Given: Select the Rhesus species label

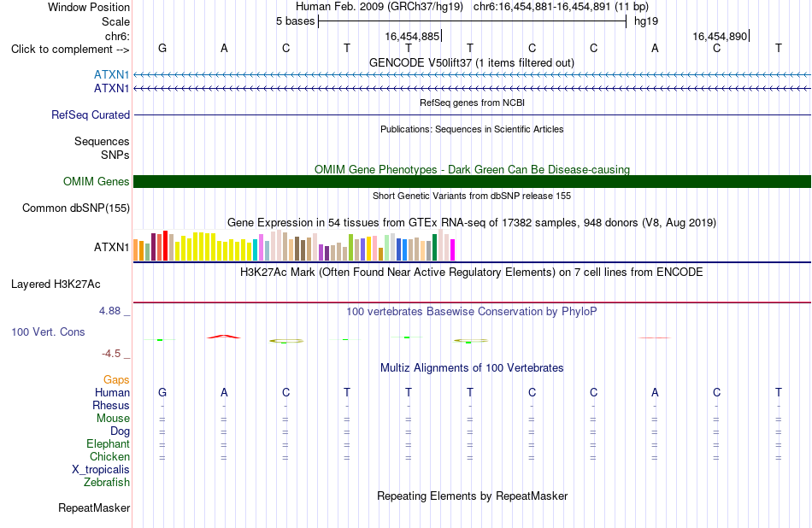Looking at the screenshot, I should click(x=111, y=405).
